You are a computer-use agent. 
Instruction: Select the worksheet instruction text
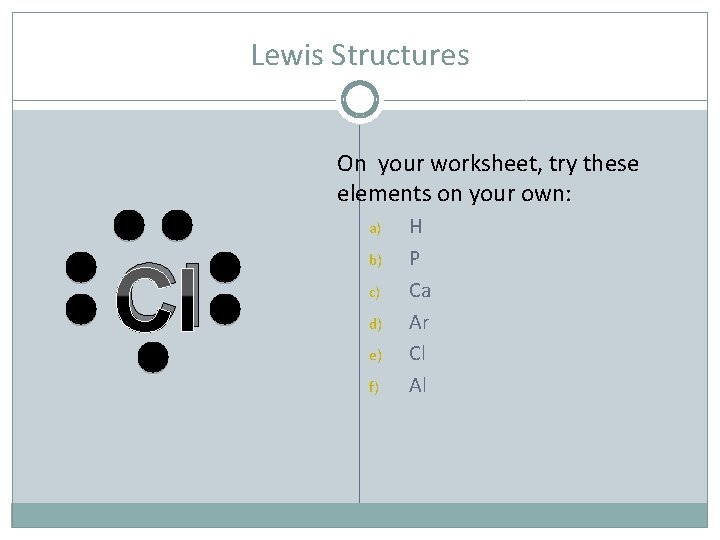click(488, 177)
